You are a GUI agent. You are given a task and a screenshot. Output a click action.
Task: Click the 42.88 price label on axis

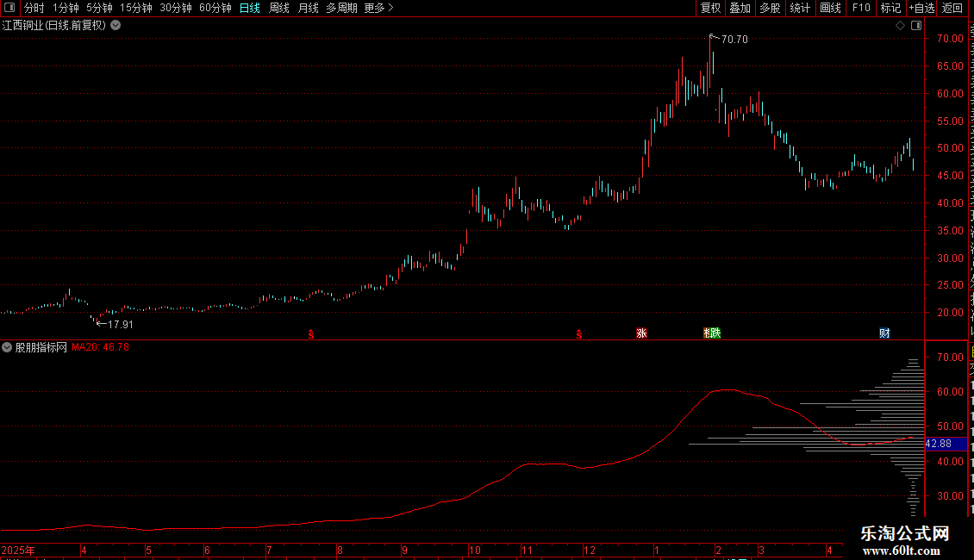point(939,444)
